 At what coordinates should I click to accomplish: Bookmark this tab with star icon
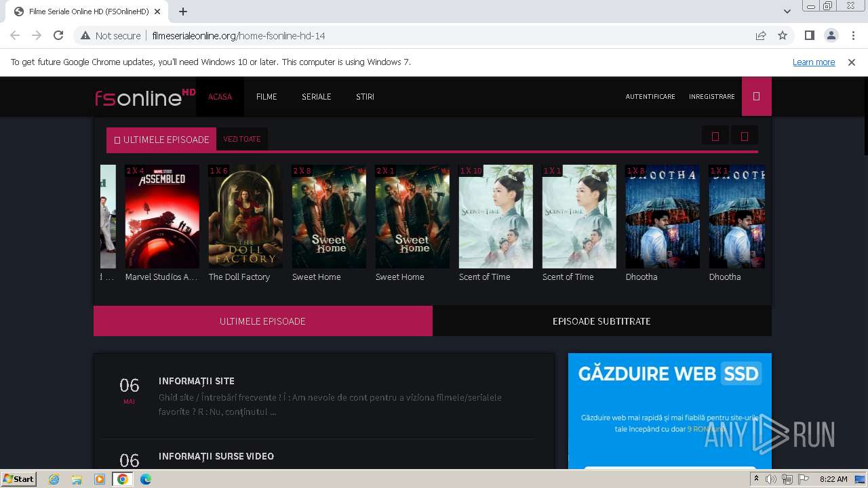click(x=783, y=35)
